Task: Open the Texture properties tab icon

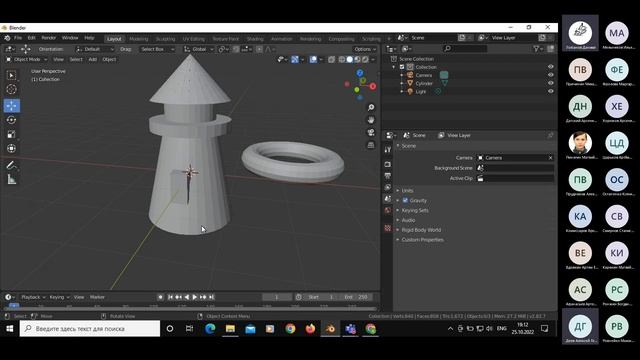Action: pyautogui.click(x=387, y=228)
